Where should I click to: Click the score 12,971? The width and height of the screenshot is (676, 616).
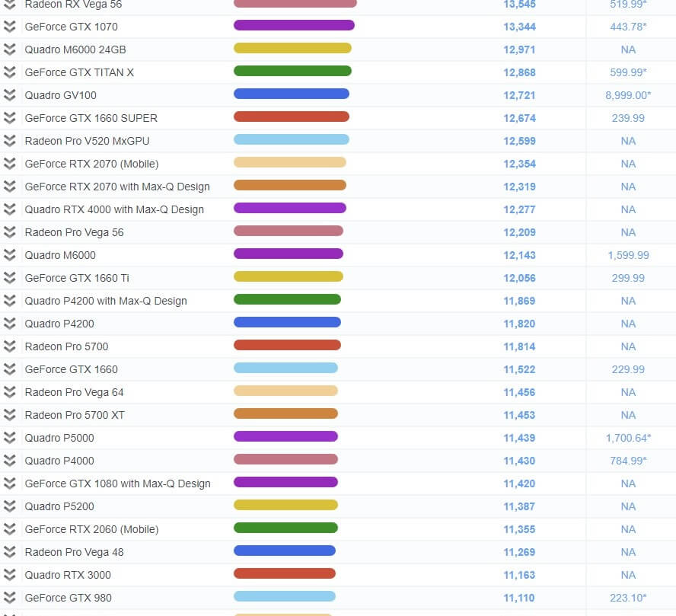(x=519, y=49)
